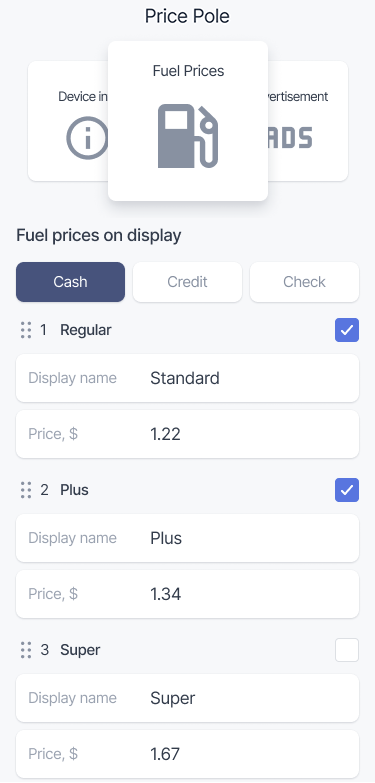Switch to the Credit tab

point(187,282)
